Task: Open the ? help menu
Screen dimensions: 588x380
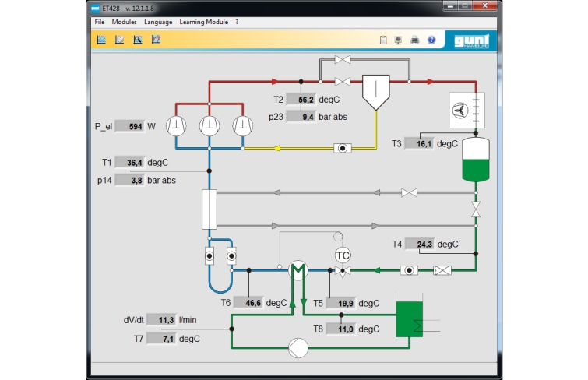Action: pyautogui.click(x=237, y=22)
